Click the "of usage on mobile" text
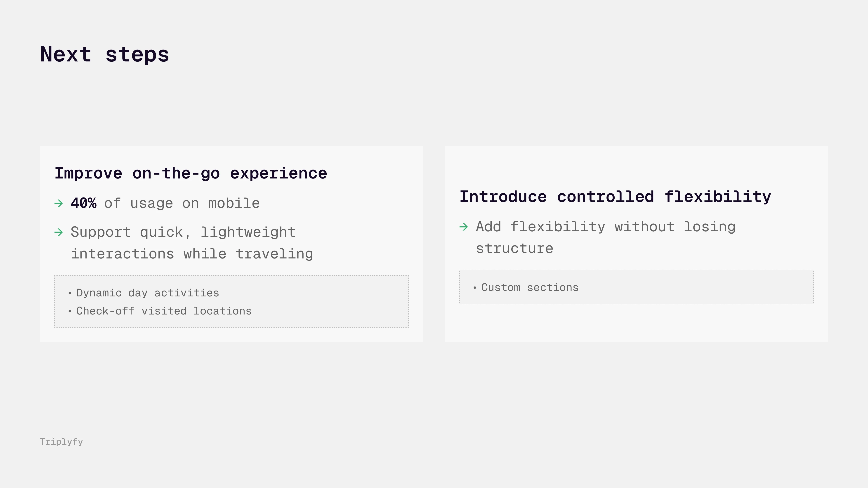 coord(182,203)
